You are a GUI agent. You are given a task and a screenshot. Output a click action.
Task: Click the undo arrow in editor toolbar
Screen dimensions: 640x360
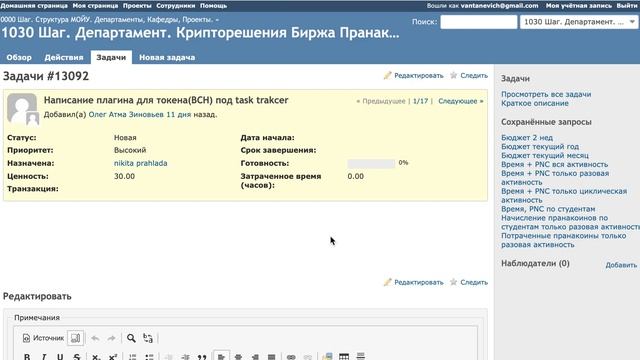tap(95, 338)
